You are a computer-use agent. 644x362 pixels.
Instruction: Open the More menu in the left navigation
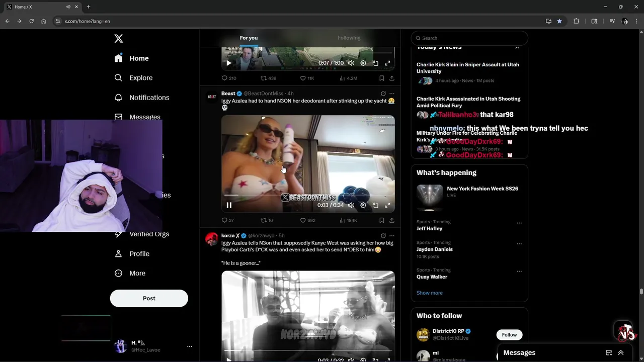click(x=130, y=274)
